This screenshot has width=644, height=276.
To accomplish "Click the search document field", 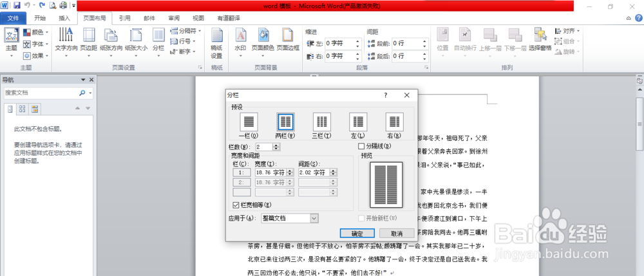I will point(40,93).
